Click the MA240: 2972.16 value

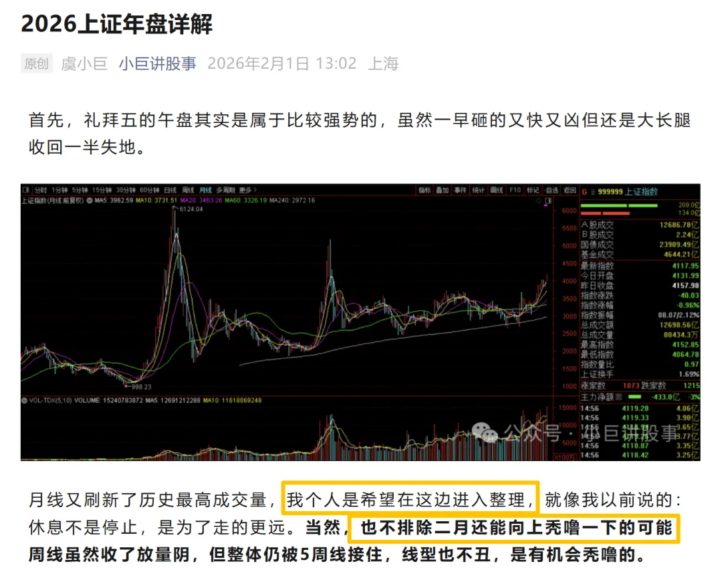[x=292, y=200]
